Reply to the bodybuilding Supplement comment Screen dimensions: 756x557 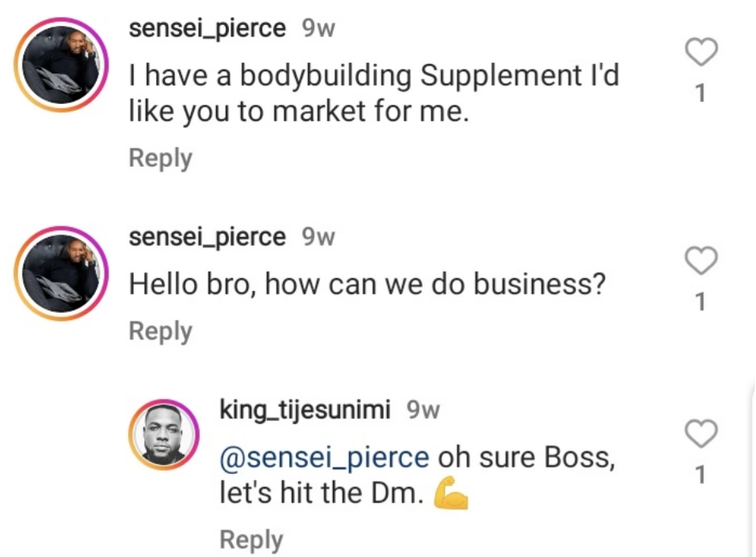[160, 158]
